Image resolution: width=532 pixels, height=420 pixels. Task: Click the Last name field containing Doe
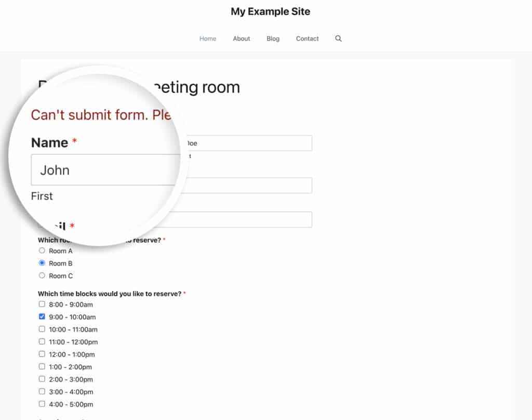pos(249,143)
